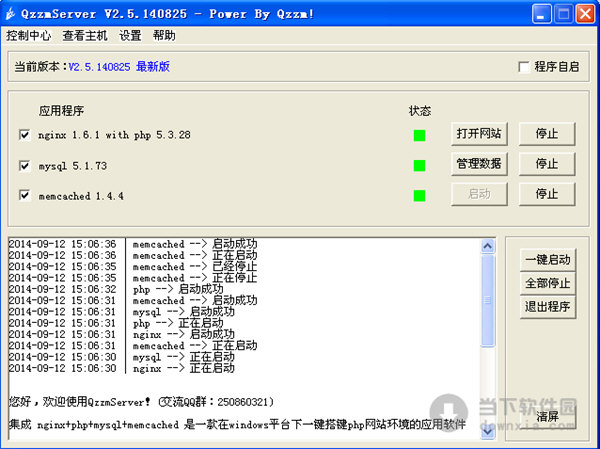
Task: Click the log scrollbar down arrow
Action: point(488,431)
